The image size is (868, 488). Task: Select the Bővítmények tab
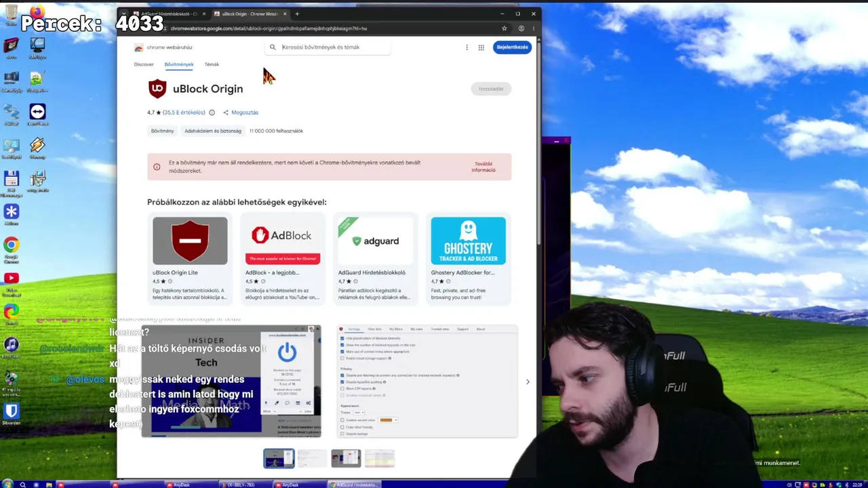click(x=179, y=64)
